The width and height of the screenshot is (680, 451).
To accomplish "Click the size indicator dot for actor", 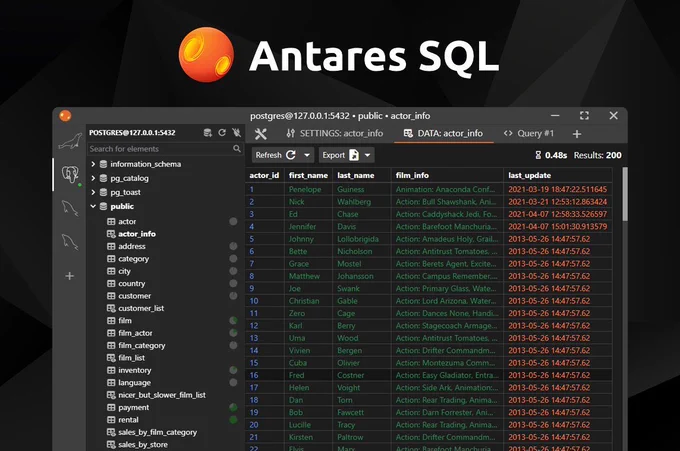I will tap(233, 222).
